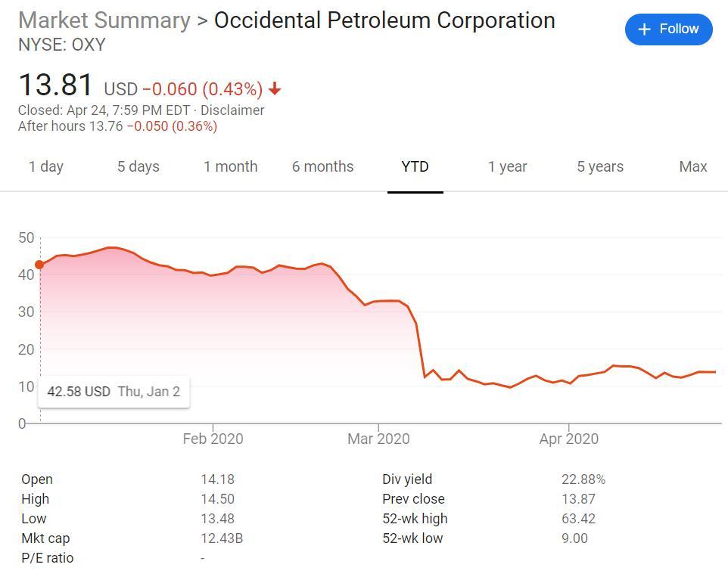The width and height of the screenshot is (728, 577).
Task: Select the 1 month range tab
Action: point(231,166)
